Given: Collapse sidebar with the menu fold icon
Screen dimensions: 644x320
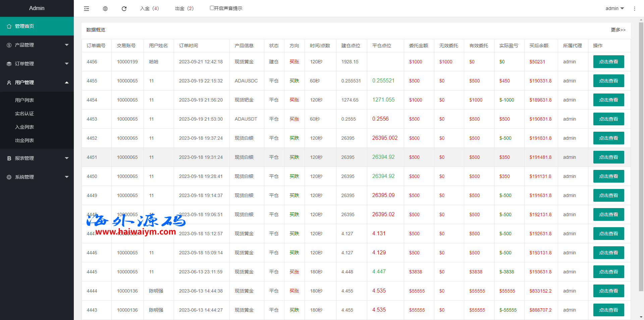Looking at the screenshot, I should tap(87, 9).
